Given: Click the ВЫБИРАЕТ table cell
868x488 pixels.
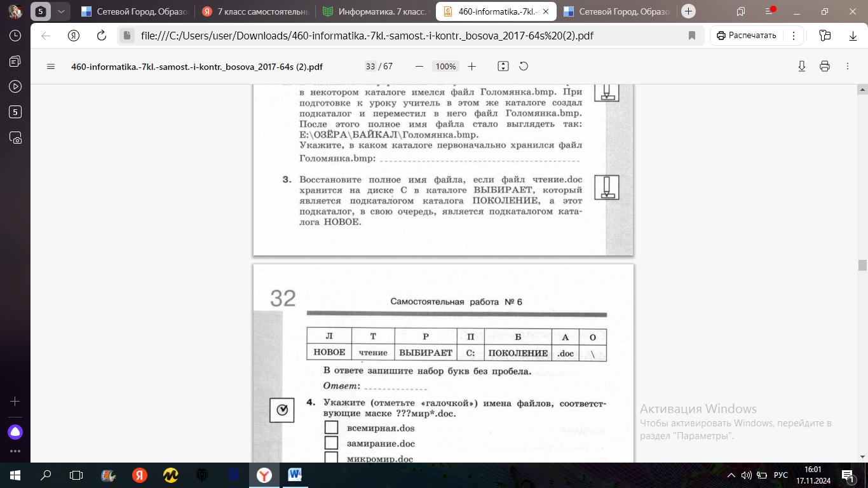Looking at the screenshot, I should 426,353.
